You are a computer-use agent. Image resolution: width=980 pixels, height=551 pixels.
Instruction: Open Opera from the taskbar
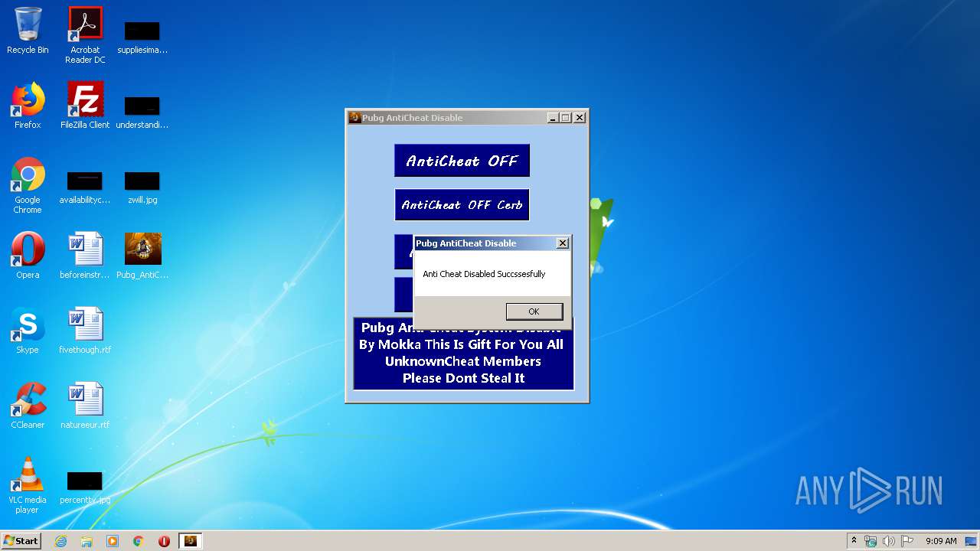click(x=165, y=541)
